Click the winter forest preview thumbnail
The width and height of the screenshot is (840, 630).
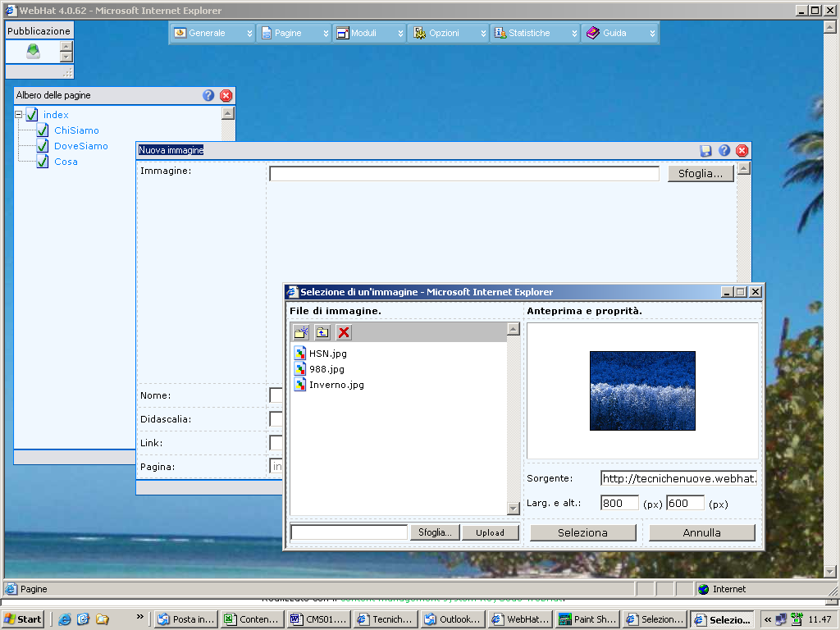pos(642,390)
